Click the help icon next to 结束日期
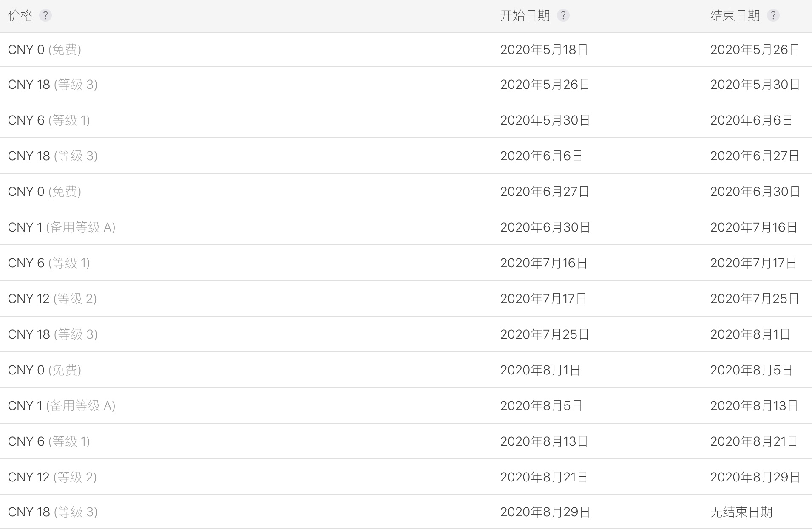 (x=773, y=16)
